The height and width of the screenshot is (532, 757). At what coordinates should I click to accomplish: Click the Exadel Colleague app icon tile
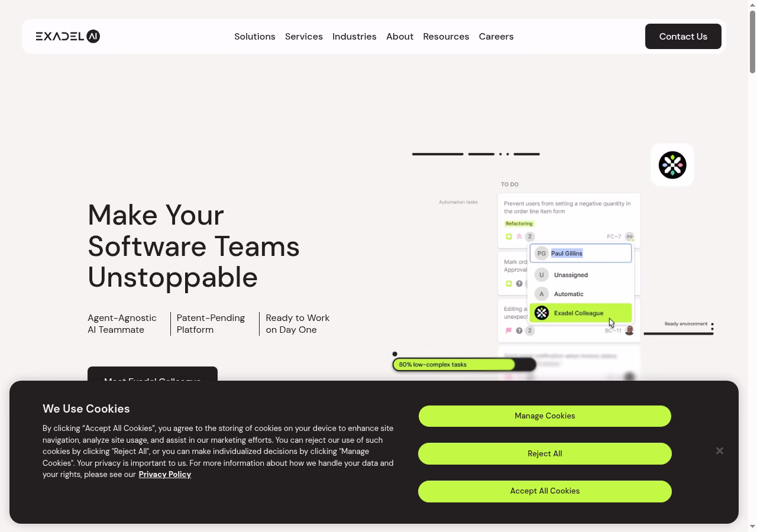pyautogui.click(x=672, y=165)
